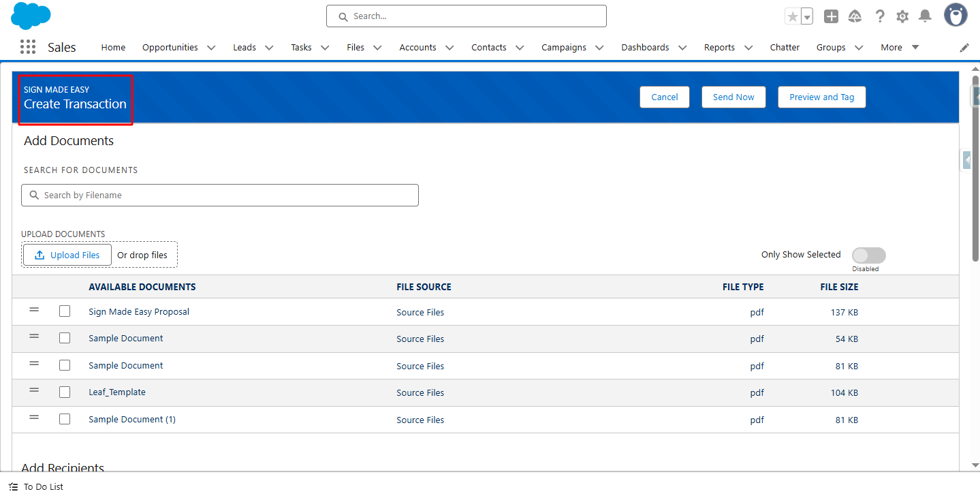Toggle Only Show Selected switch
Viewport: 980px width, 498px height.
868,255
